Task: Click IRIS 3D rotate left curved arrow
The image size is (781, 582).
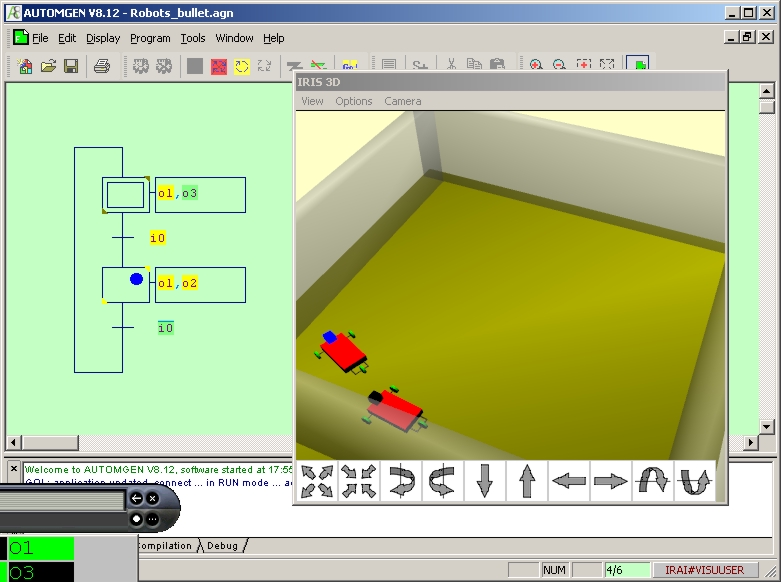Action: (443, 481)
